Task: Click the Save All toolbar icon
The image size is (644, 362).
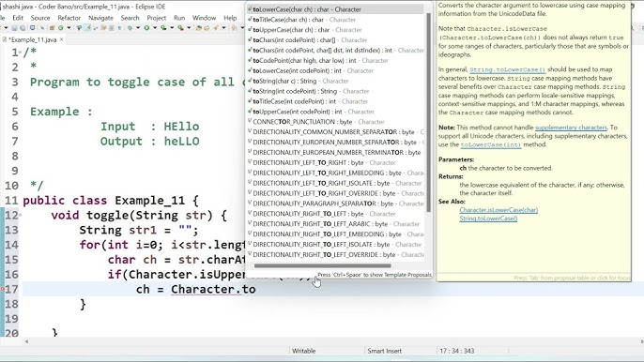Action: 23,28
